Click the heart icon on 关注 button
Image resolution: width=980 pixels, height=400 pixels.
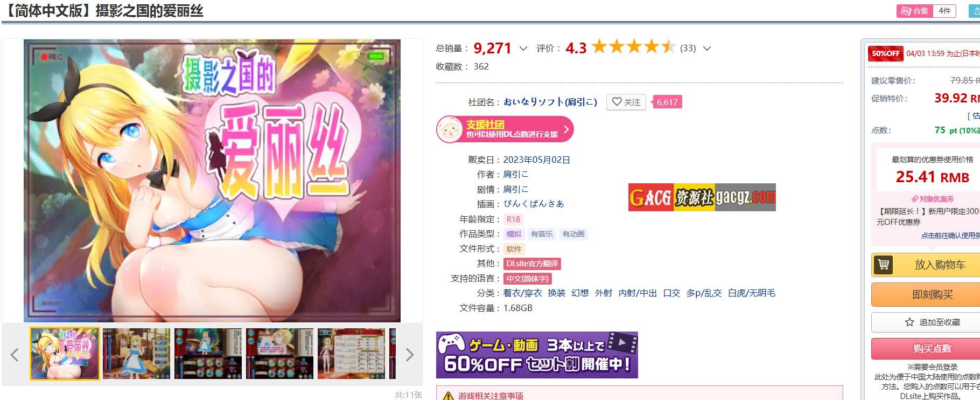point(617,101)
